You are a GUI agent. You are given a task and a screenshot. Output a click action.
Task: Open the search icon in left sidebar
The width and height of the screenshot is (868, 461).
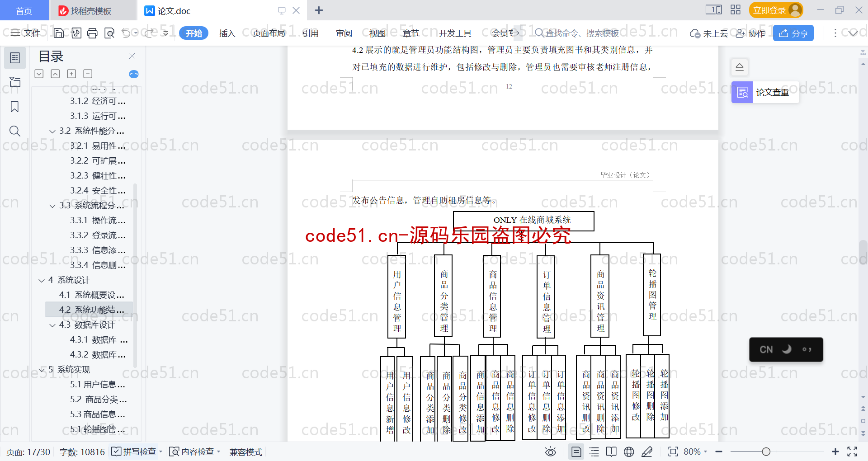click(15, 131)
